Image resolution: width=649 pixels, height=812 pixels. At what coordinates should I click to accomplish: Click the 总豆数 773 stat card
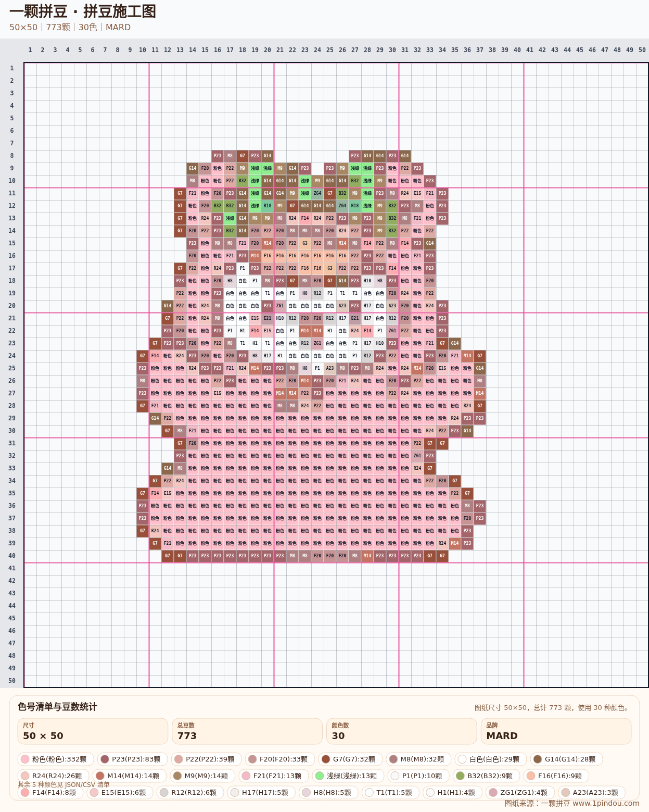[x=247, y=731]
